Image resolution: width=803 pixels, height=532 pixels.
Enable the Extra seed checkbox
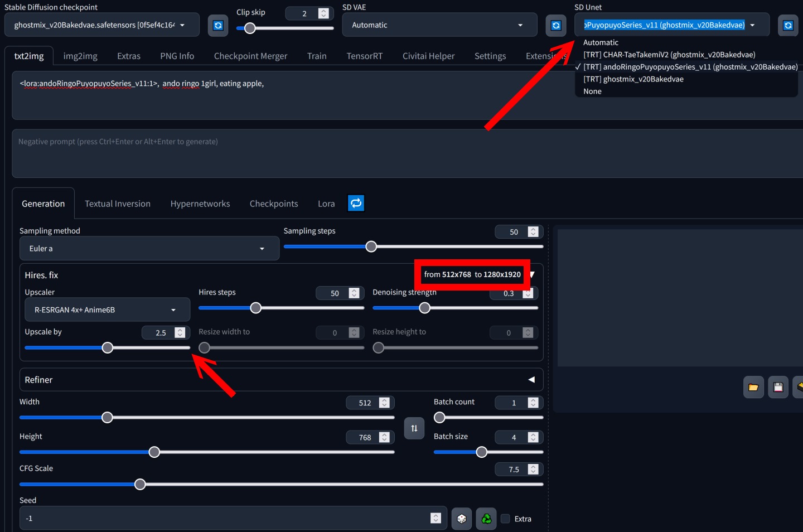505,519
